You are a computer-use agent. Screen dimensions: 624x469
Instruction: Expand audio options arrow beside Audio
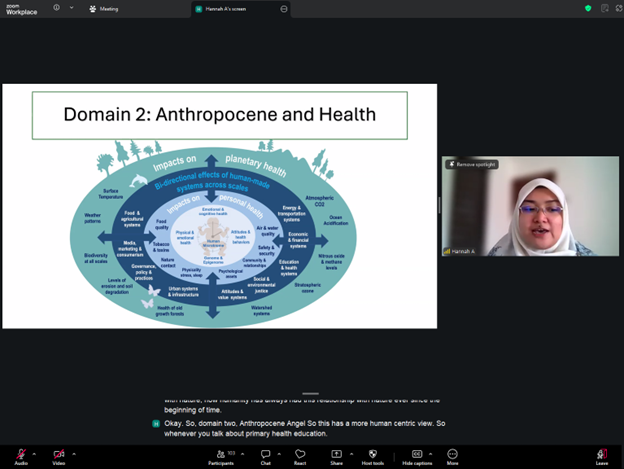[x=36, y=453]
